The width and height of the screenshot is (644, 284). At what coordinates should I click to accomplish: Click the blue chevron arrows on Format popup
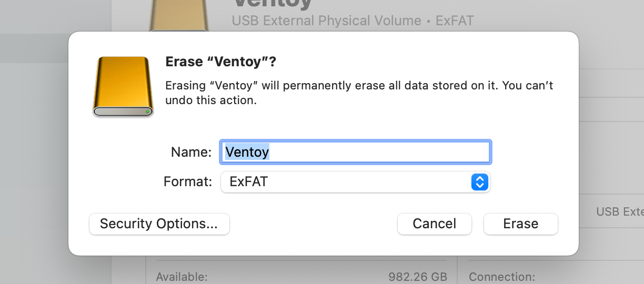tap(479, 182)
